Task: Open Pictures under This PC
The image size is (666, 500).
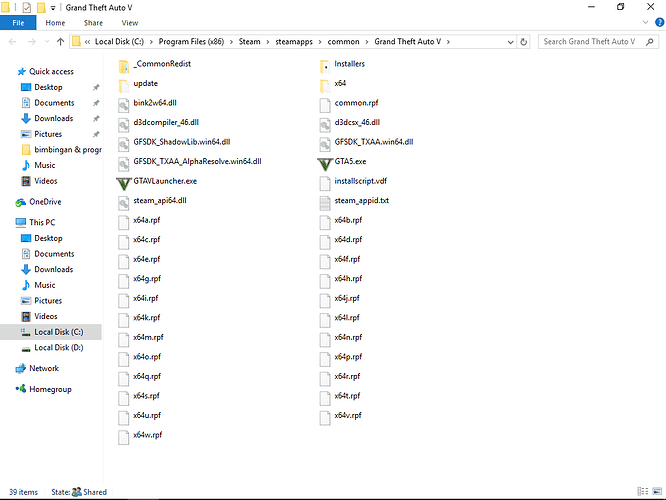Action: tap(48, 301)
